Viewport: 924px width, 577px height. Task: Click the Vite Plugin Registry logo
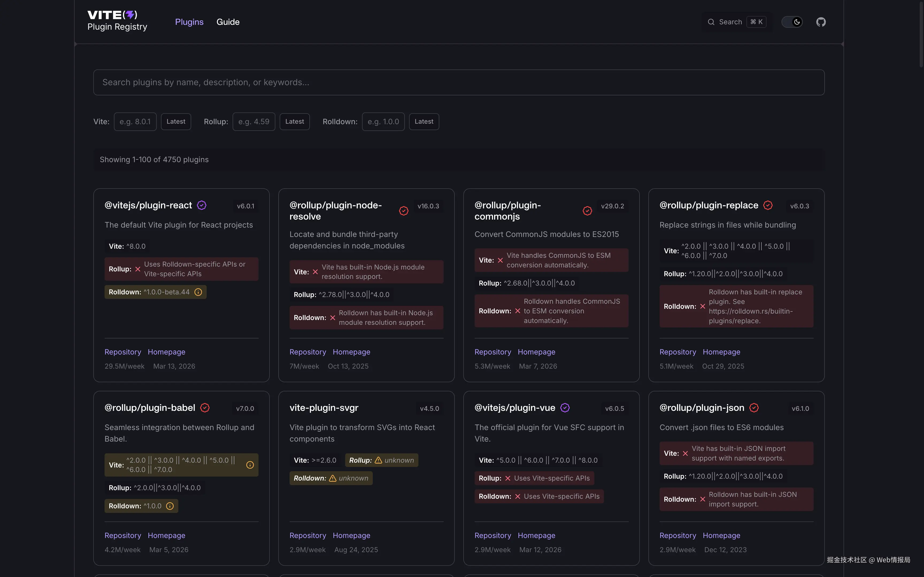(117, 21)
